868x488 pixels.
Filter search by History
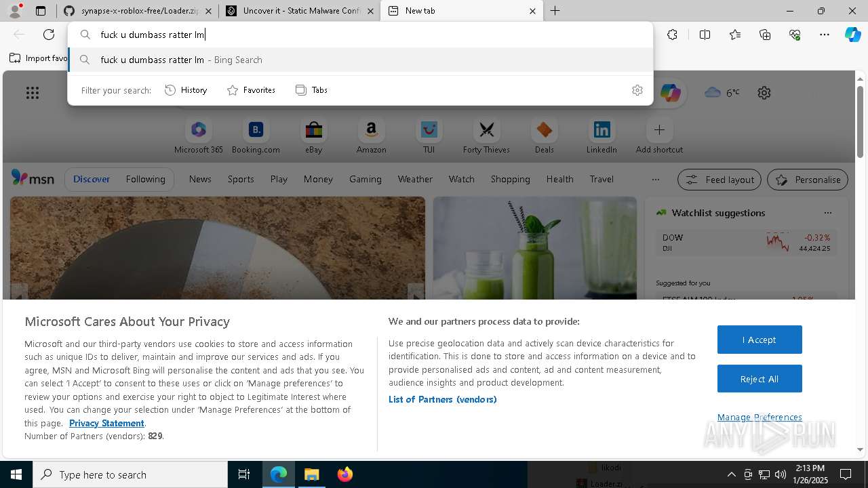pos(186,90)
